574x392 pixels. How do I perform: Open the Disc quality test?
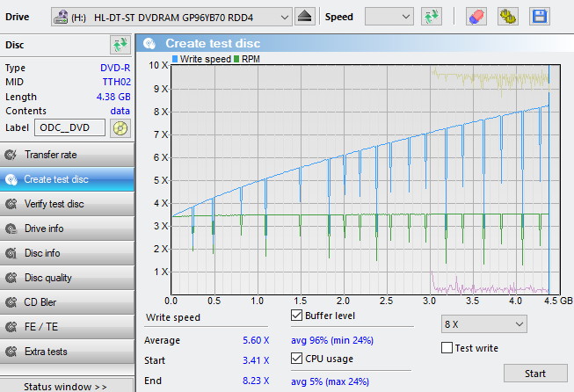click(67, 278)
